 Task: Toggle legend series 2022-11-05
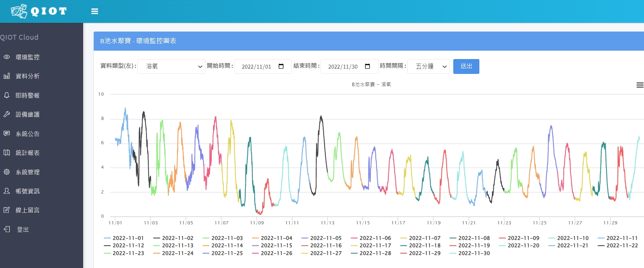click(x=322, y=238)
